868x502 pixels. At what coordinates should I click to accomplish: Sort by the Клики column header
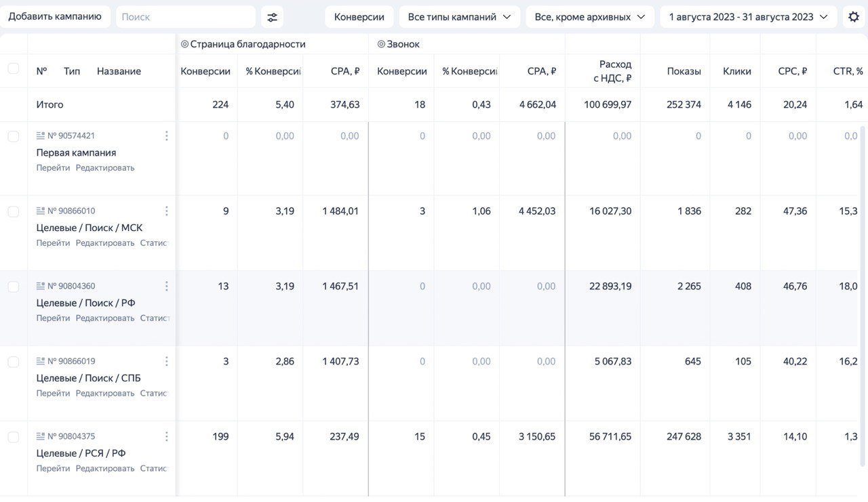pyautogui.click(x=736, y=71)
